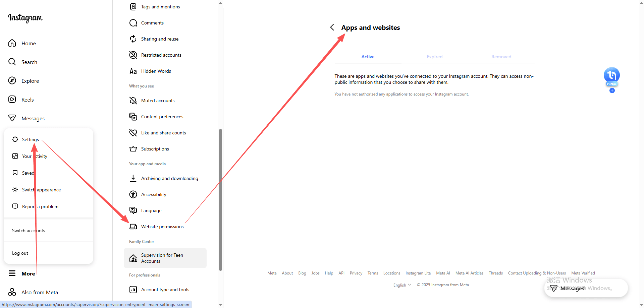Open the English language dropdown in footer

point(402,285)
